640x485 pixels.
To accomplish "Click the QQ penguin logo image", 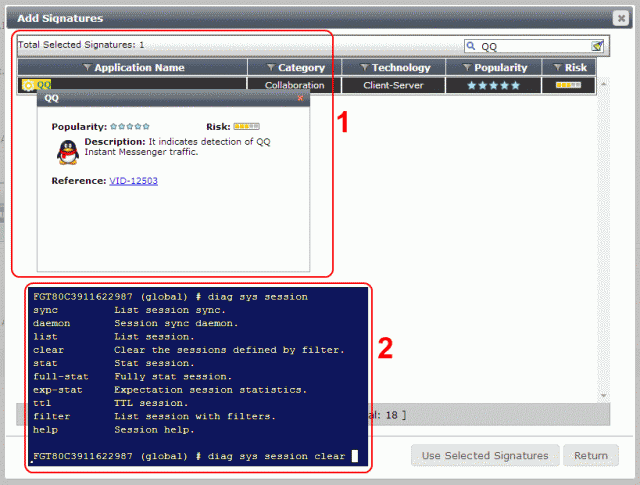I will coord(68,152).
